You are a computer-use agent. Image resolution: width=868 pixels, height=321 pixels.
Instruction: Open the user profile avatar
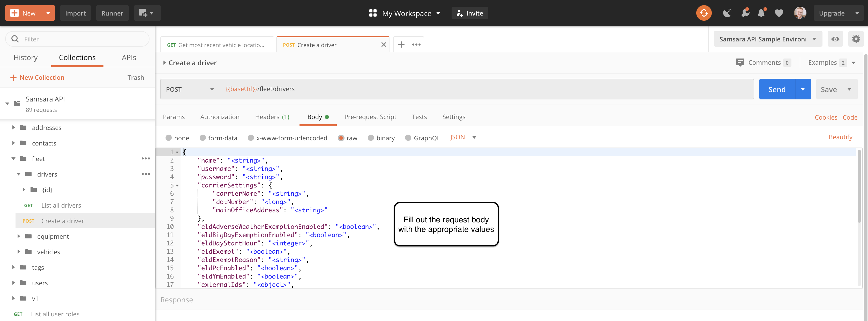click(800, 13)
